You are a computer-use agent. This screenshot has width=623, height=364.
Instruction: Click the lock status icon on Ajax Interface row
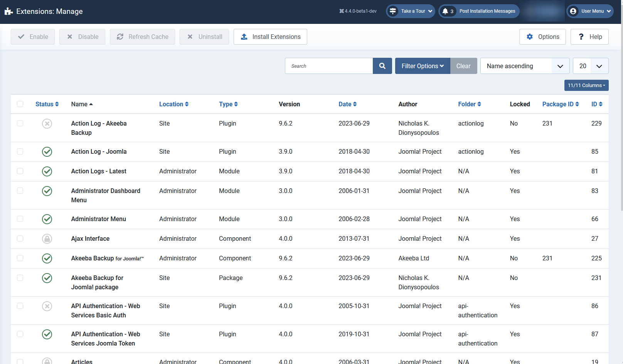click(47, 239)
